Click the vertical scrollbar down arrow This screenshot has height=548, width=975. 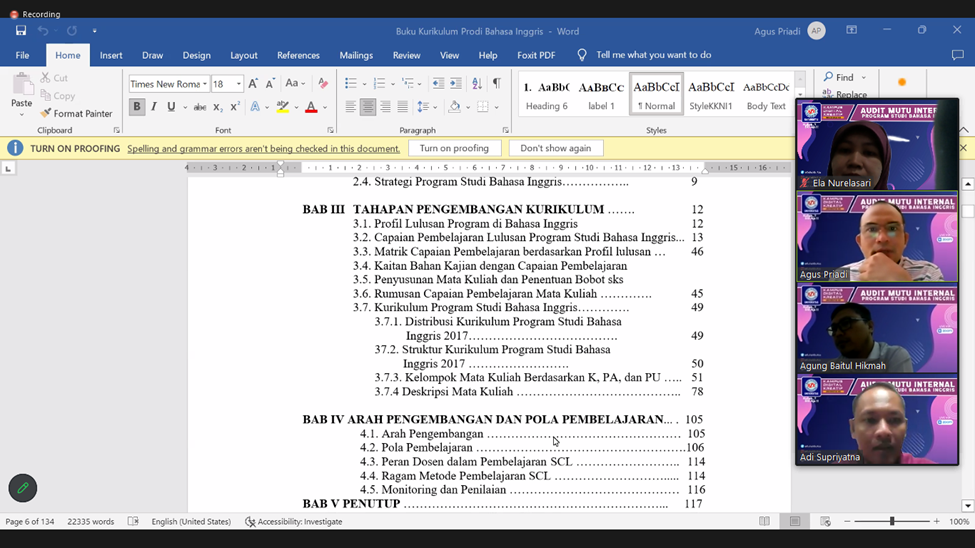[x=967, y=506]
